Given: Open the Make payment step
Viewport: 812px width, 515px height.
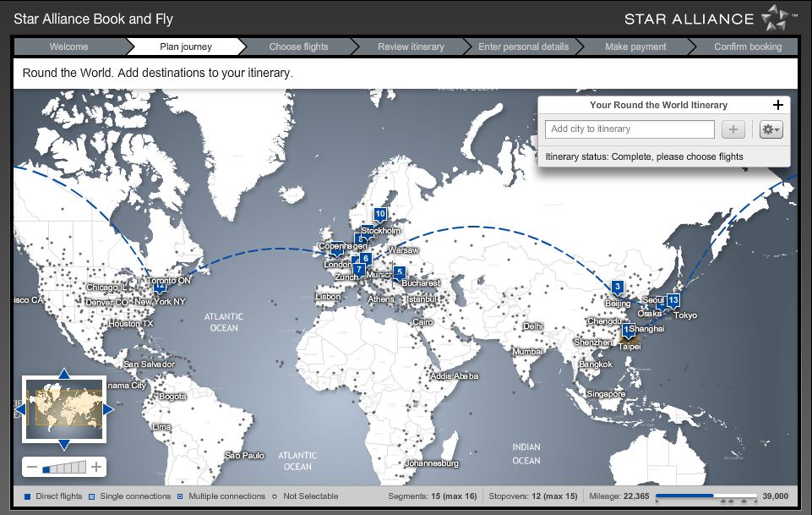Looking at the screenshot, I should (x=636, y=47).
